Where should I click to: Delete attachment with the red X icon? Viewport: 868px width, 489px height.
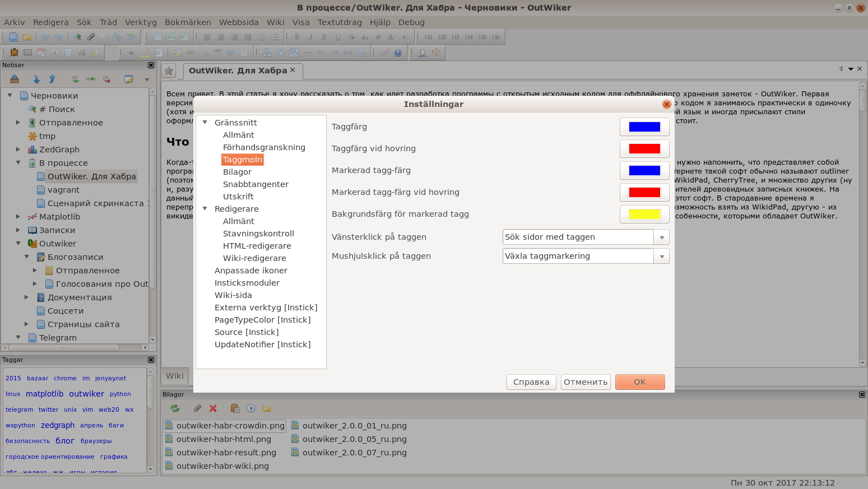point(213,408)
